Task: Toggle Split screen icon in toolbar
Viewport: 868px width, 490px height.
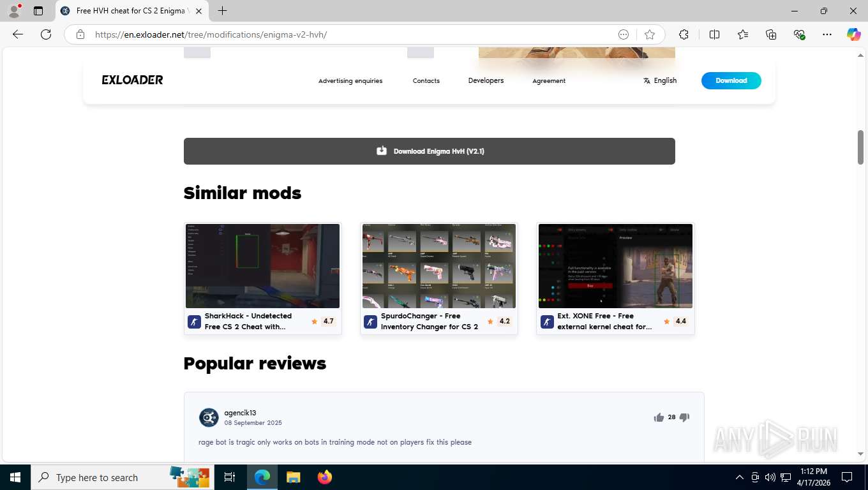Action: coord(714,34)
